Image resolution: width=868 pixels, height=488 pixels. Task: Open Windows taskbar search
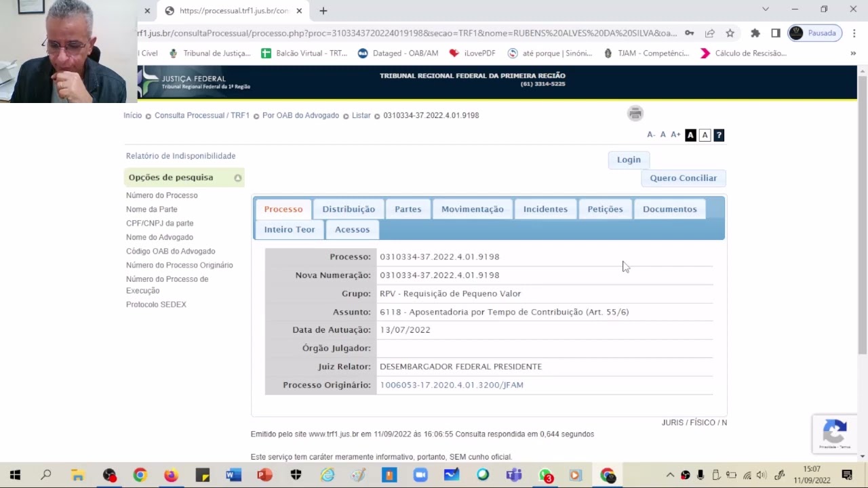[46, 475]
